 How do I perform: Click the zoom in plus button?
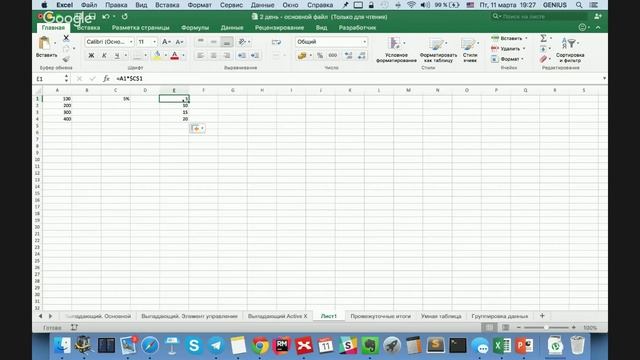click(x=573, y=327)
